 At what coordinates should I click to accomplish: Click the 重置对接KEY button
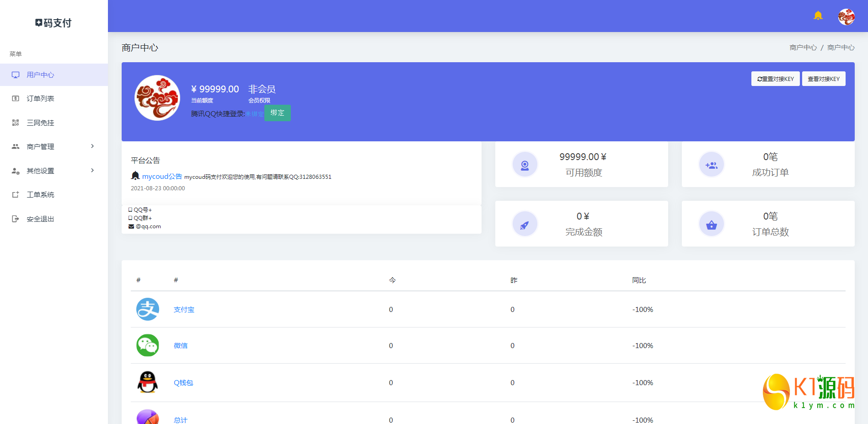[x=775, y=79]
